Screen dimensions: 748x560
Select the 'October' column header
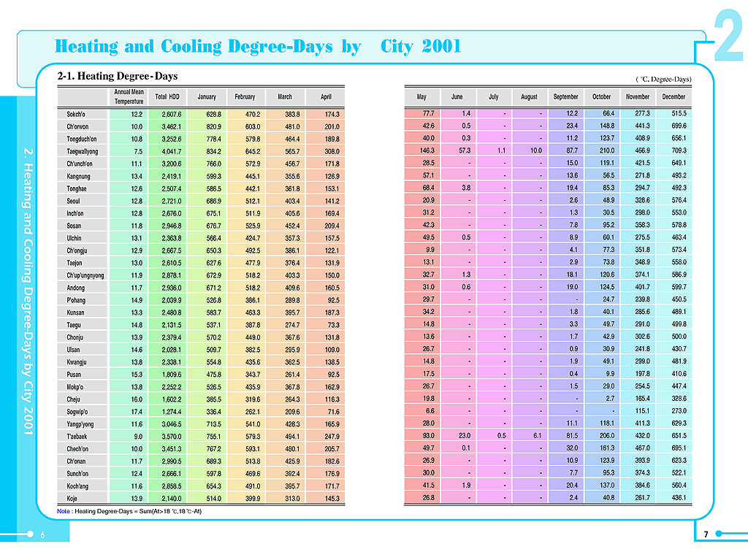[602, 96]
